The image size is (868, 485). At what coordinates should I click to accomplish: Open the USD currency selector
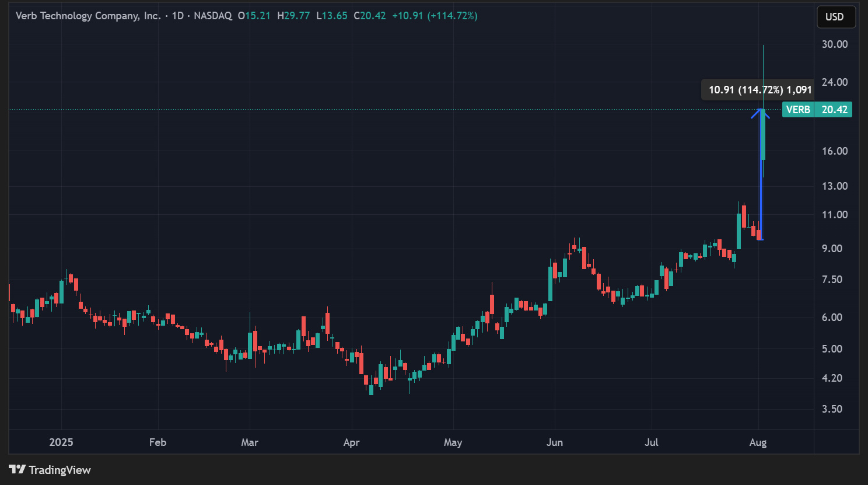(835, 17)
